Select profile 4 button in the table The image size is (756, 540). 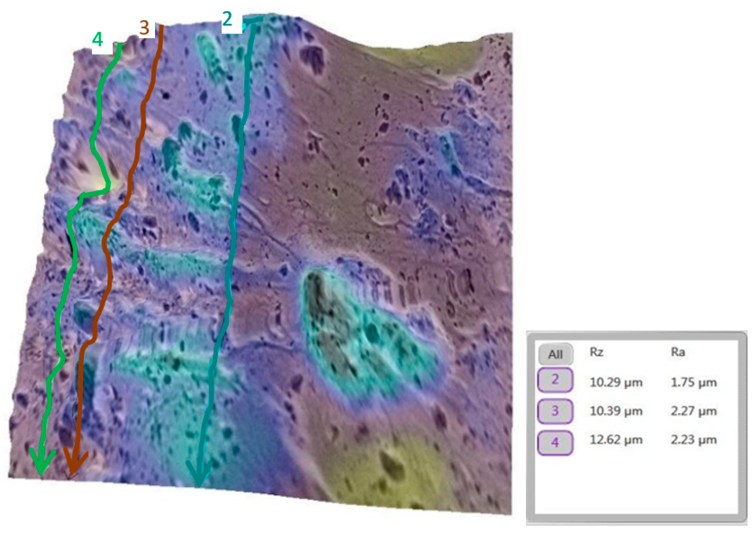tap(555, 442)
